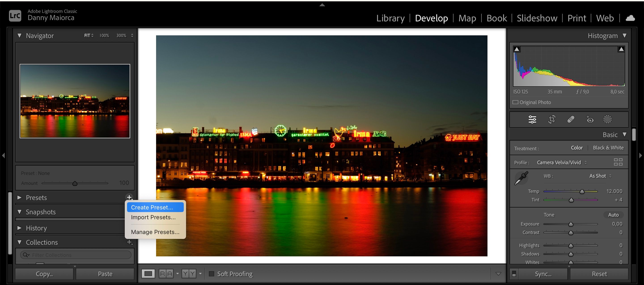Enable the Soft Proofing checkbox
The image size is (644, 285).
212,274
